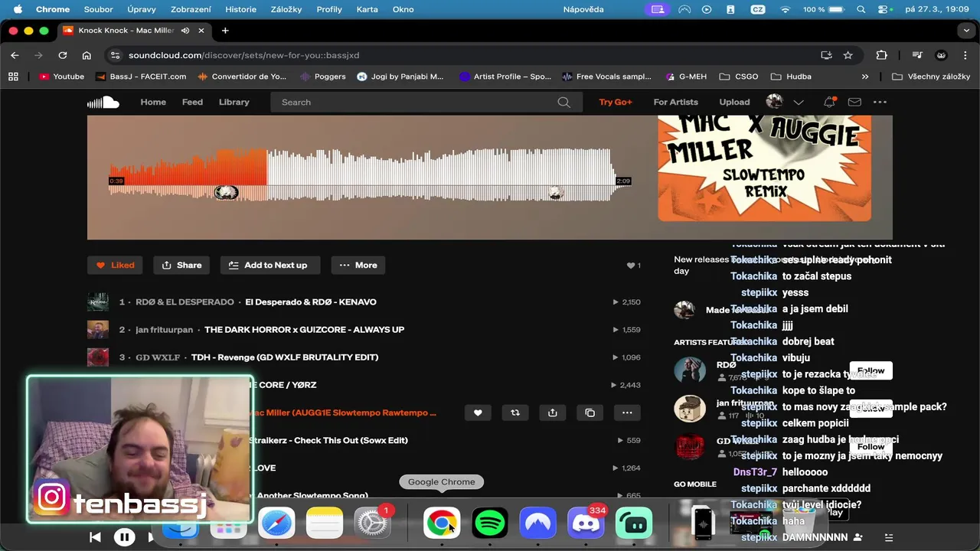Image resolution: width=980 pixels, height=551 pixels.
Task: Click the Share button
Action: tap(181, 265)
